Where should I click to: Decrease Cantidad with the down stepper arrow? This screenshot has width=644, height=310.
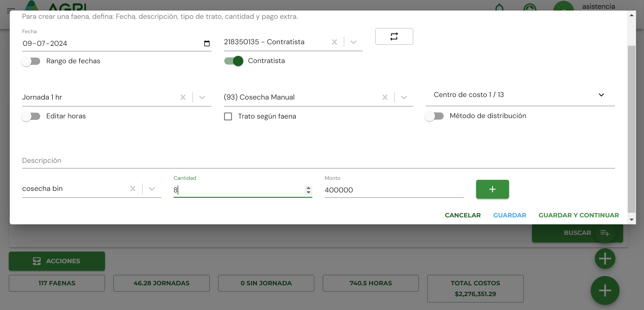[x=308, y=192]
